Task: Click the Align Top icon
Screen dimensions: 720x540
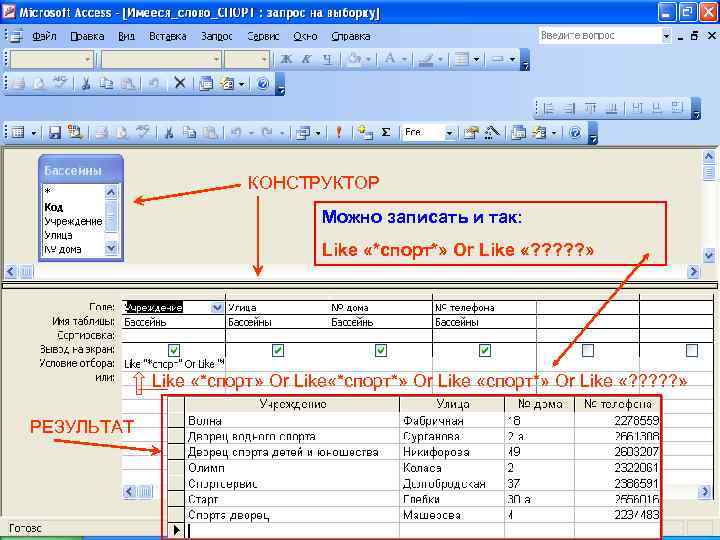Action: [x=591, y=108]
